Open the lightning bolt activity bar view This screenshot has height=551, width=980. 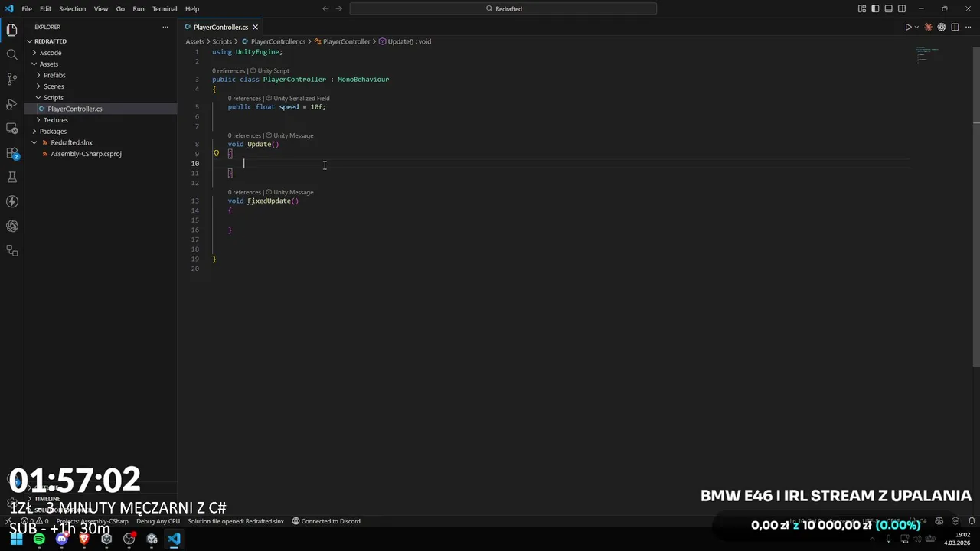(x=11, y=201)
